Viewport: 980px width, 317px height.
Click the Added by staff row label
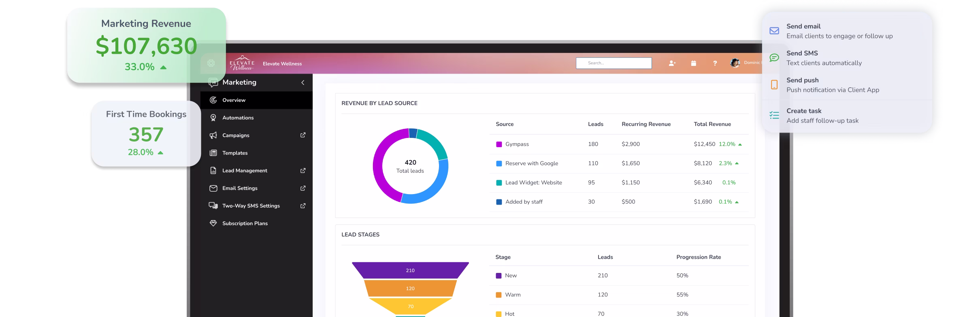coord(524,202)
